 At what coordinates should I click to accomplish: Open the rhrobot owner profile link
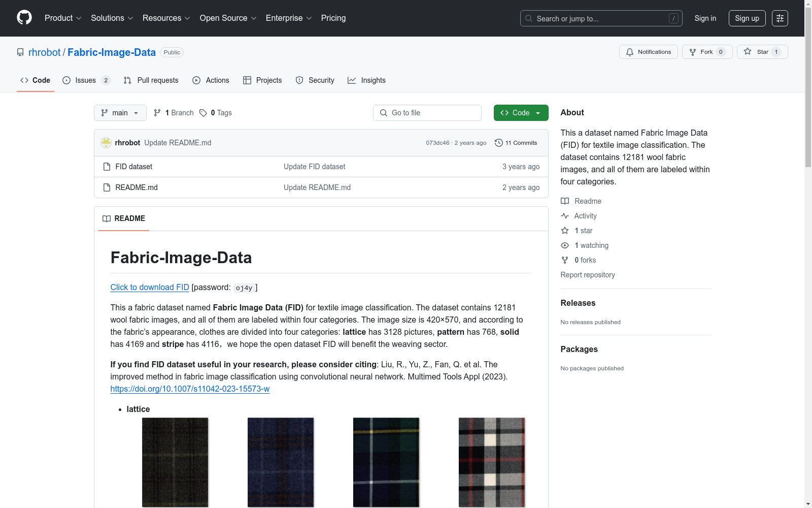(45, 52)
